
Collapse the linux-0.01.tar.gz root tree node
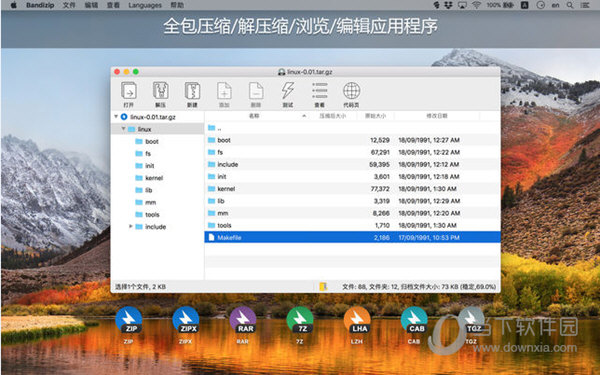pyautogui.click(x=116, y=117)
